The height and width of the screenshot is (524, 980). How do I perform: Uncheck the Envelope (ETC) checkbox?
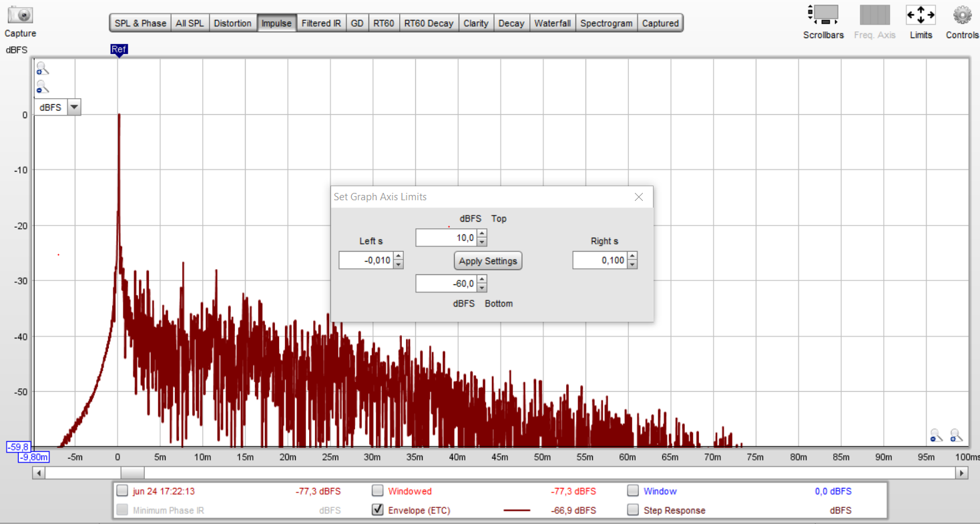click(x=378, y=511)
